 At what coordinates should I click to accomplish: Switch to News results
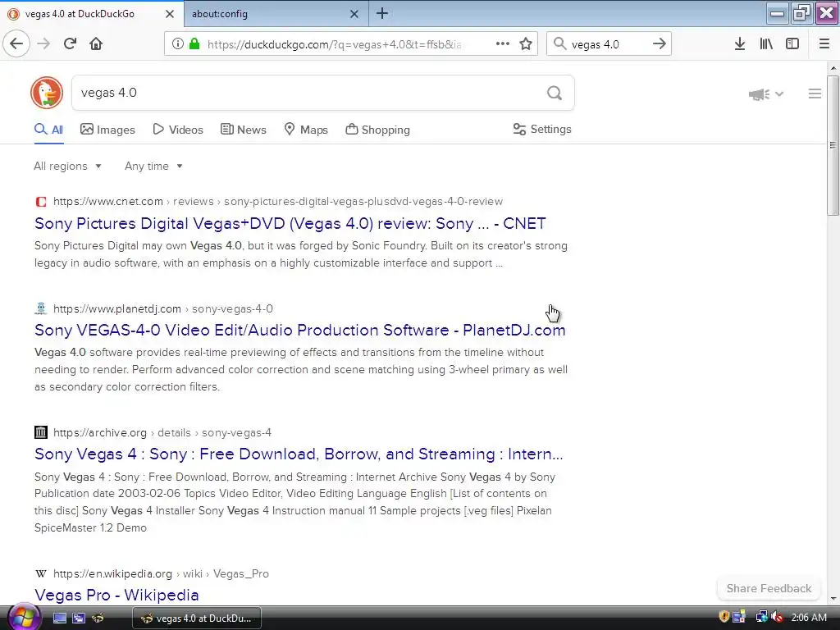[243, 129]
